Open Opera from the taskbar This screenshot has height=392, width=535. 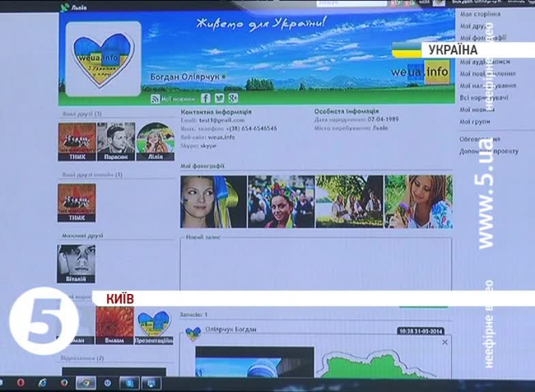pos(21,382)
